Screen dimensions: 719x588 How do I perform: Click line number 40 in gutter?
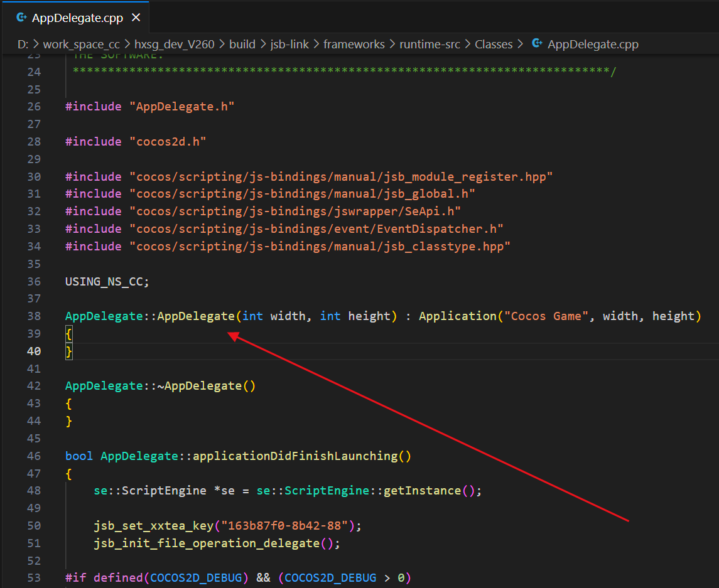[x=34, y=351]
